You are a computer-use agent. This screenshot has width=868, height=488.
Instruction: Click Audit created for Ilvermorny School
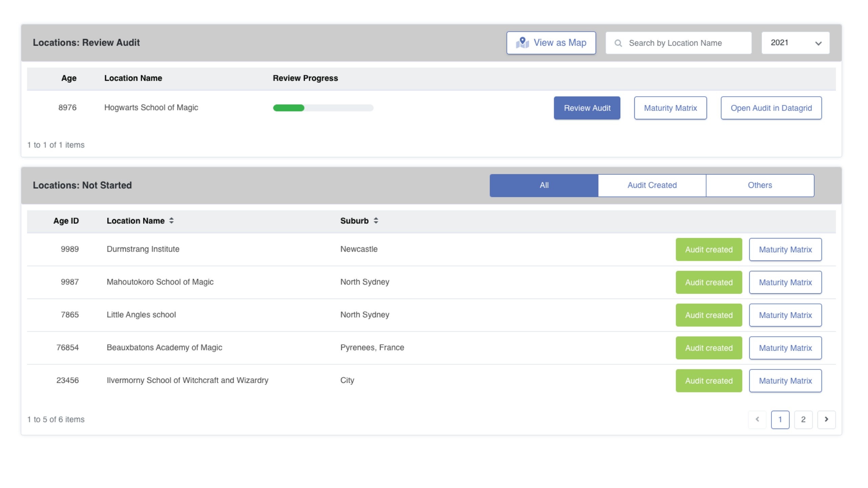(709, 381)
